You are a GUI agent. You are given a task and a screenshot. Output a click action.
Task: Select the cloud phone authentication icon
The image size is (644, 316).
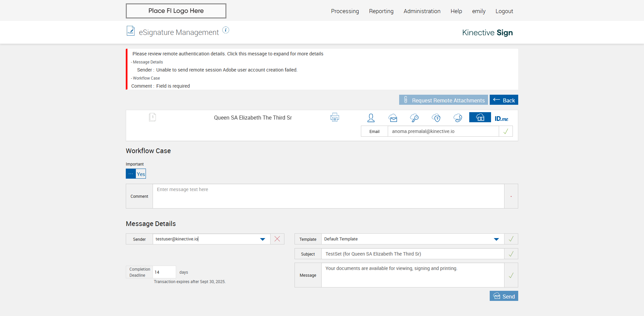tap(458, 118)
